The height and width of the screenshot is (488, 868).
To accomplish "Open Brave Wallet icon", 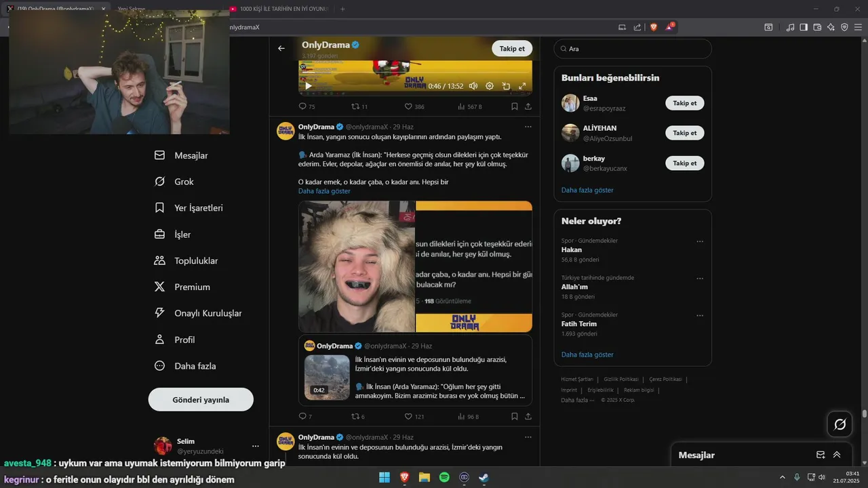I will 817,27.
